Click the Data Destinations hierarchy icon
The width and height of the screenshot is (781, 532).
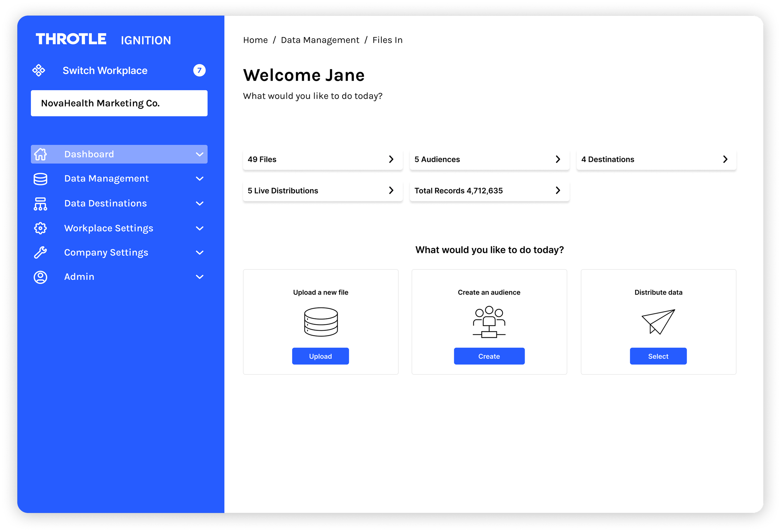point(40,204)
